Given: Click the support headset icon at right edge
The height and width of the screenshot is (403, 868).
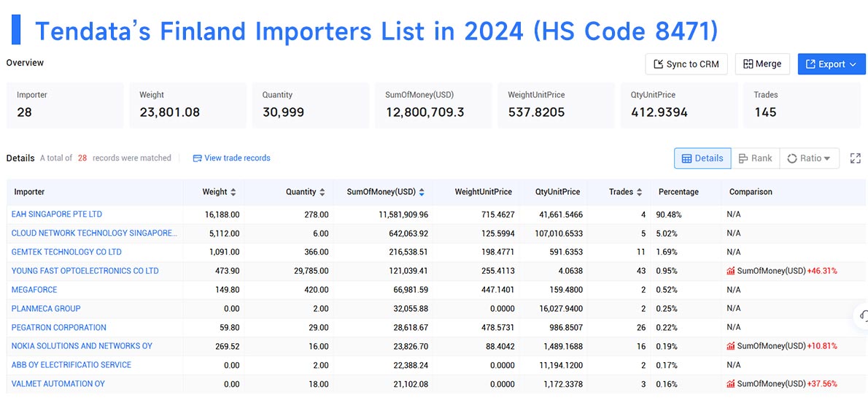Looking at the screenshot, I should [x=862, y=316].
